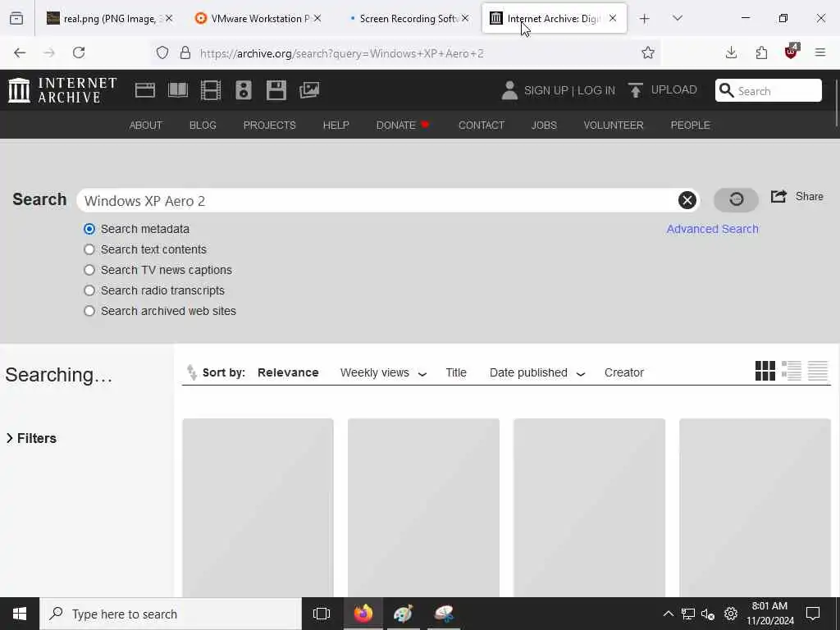840x630 pixels.
Task: Open a new tab with the plus button
Action: [645, 19]
